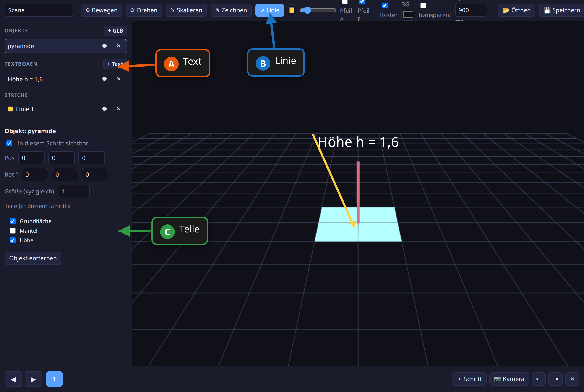
Task: Save the scene with Speichern
Action: (561, 10)
